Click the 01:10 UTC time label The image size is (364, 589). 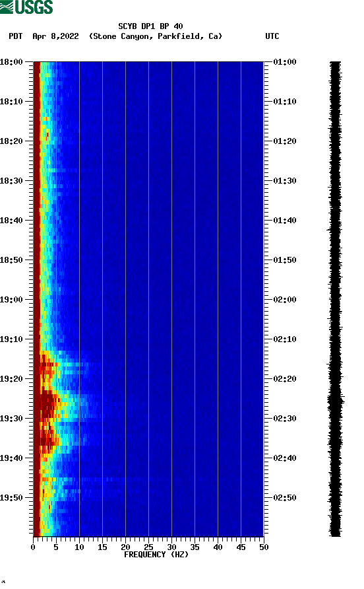285,102
